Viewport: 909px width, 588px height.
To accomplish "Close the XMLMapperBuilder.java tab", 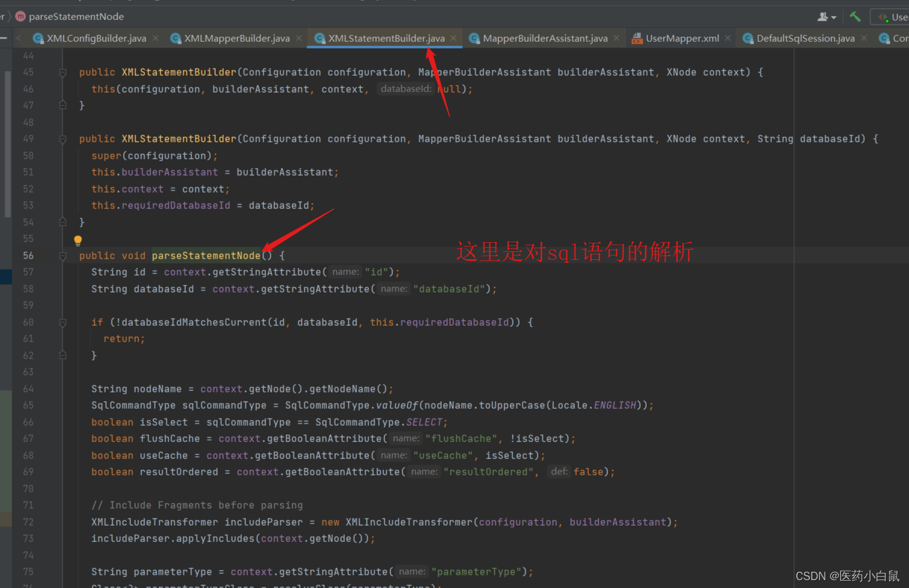I will [299, 38].
